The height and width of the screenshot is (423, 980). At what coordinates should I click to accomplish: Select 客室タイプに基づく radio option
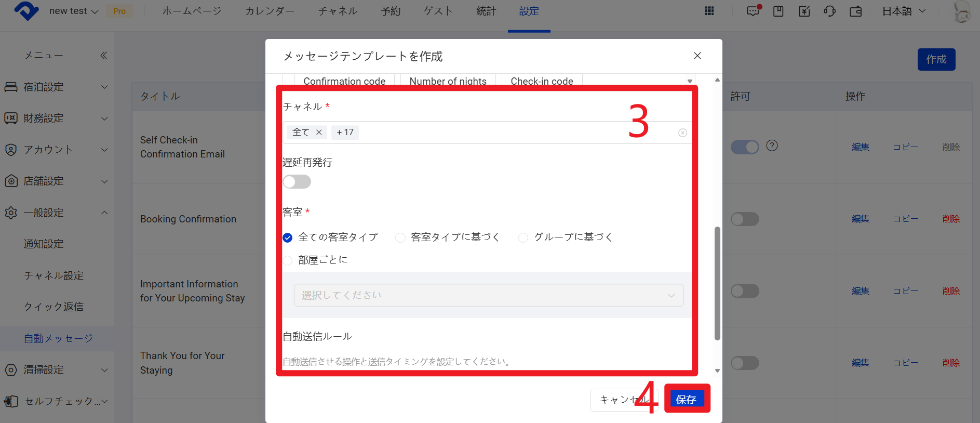point(400,237)
